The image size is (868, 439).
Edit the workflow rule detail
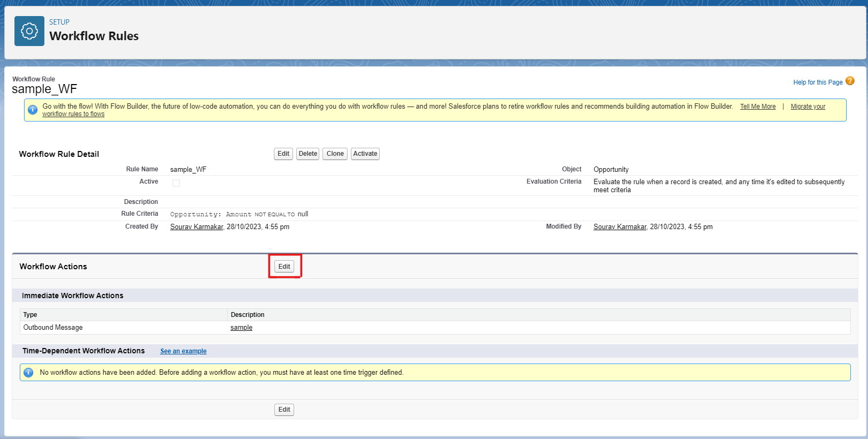tap(283, 154)
